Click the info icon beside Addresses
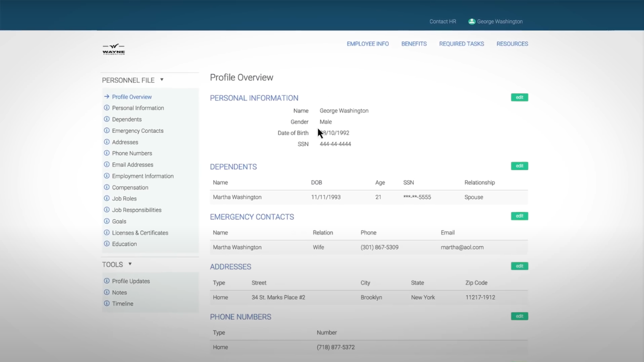 [x=107, y=142]
